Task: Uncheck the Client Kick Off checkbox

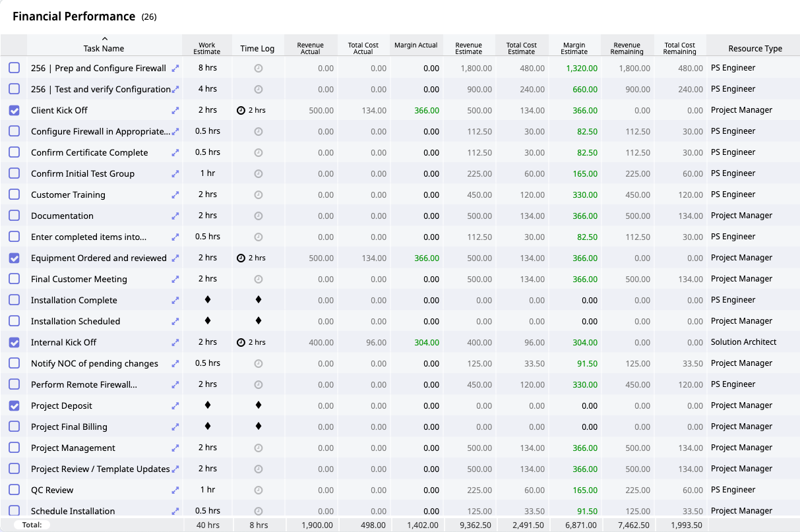Action: (14, 110)
